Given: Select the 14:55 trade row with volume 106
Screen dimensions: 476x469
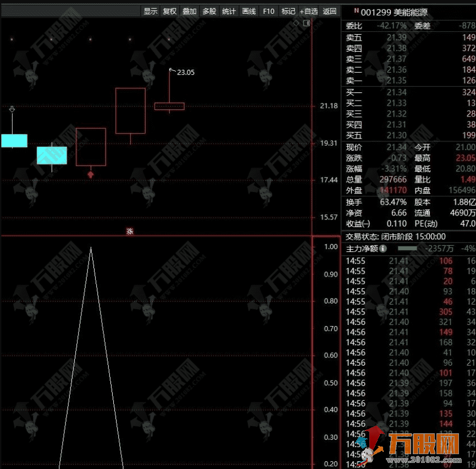Looking at the screenshot, I should click(411, 261).
